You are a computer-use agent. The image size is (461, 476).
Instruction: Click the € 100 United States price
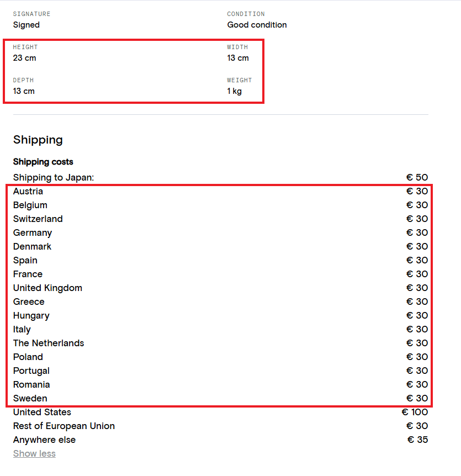point(415,412)
